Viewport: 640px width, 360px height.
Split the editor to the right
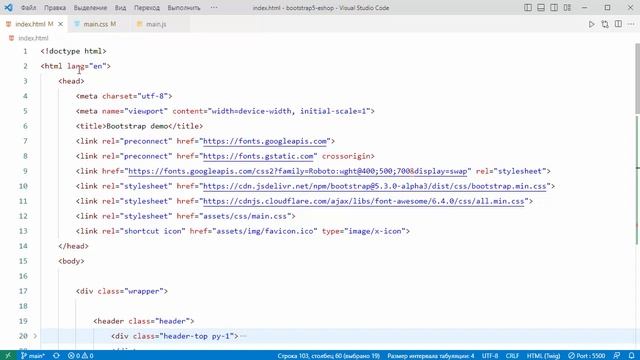[618, 24]
